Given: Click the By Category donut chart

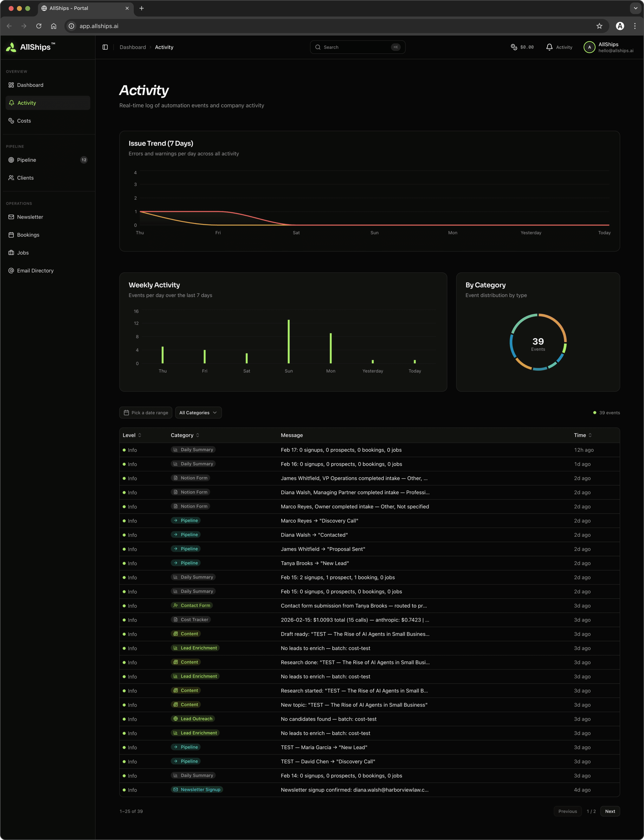Looking at the screenshot, I should coord(538,342).
